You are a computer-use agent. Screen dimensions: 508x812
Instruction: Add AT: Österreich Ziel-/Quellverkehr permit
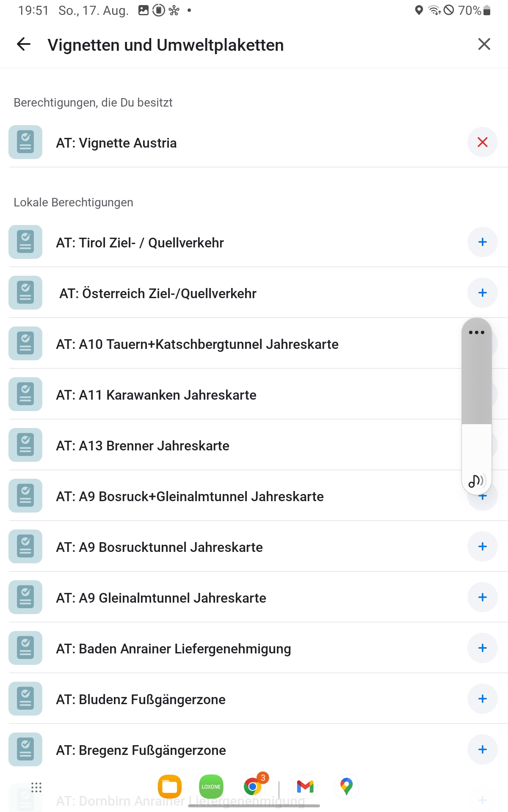coord(482,293)
